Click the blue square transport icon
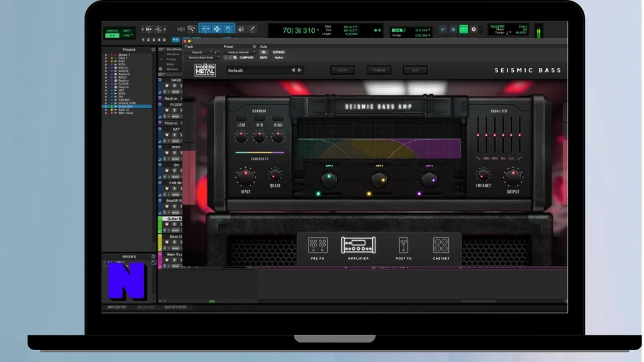This screenshot has width=644, height=362. pyautogui.click(x=453, y=29)
